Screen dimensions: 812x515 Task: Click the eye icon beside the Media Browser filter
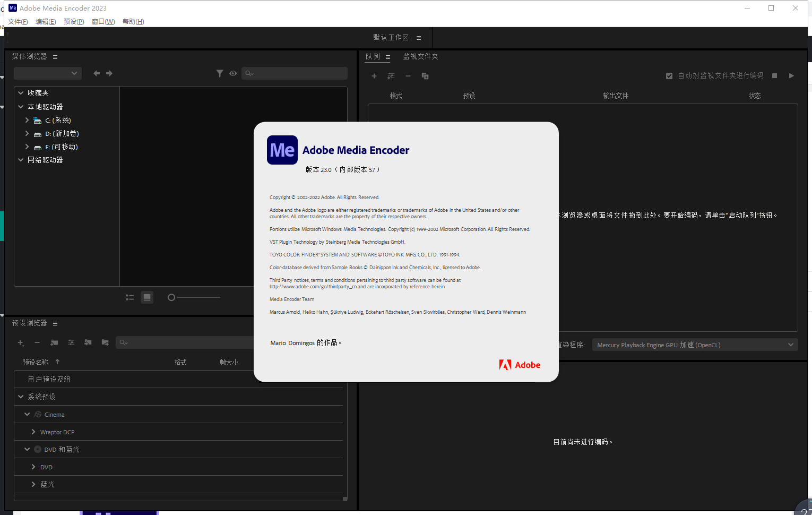click(233, 73)
